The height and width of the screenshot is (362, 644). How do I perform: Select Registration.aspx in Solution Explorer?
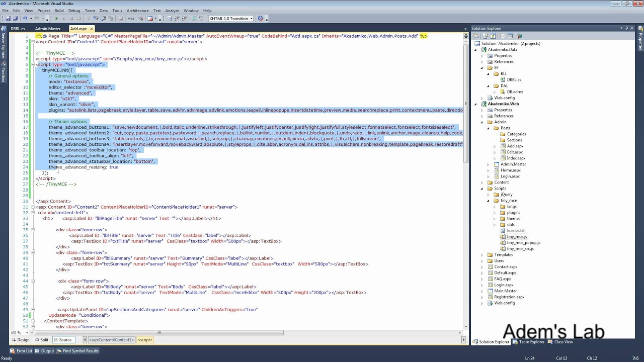pos(509,297)
